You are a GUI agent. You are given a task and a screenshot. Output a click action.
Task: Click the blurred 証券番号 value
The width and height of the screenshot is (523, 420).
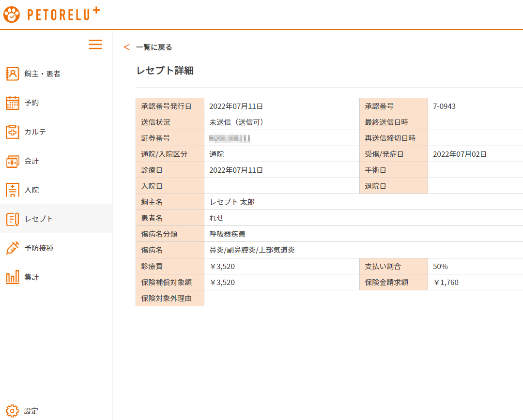pyautogui.click(x=230, y=138)
